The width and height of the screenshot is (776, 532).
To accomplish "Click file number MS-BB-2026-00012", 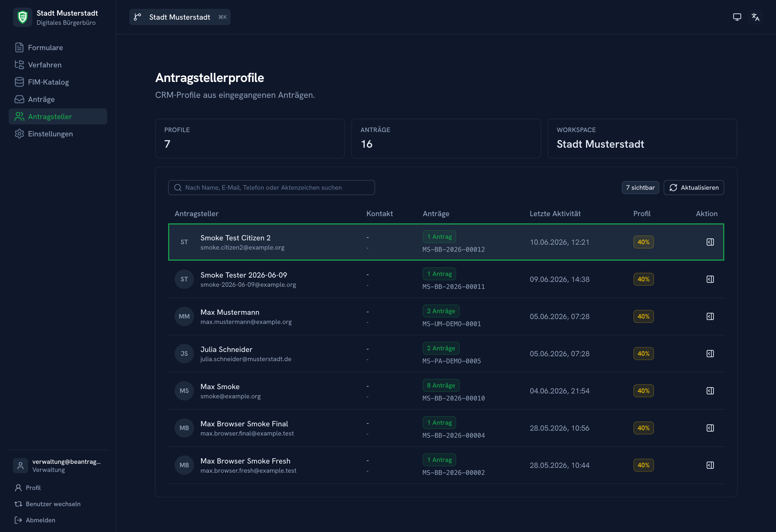I will tap(453, 250).
